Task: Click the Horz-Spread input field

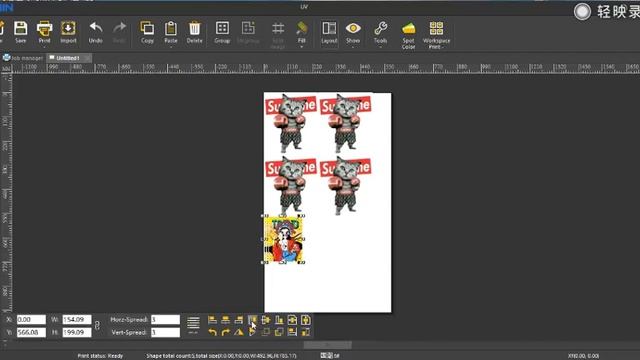Action: [x=165, y=320]
